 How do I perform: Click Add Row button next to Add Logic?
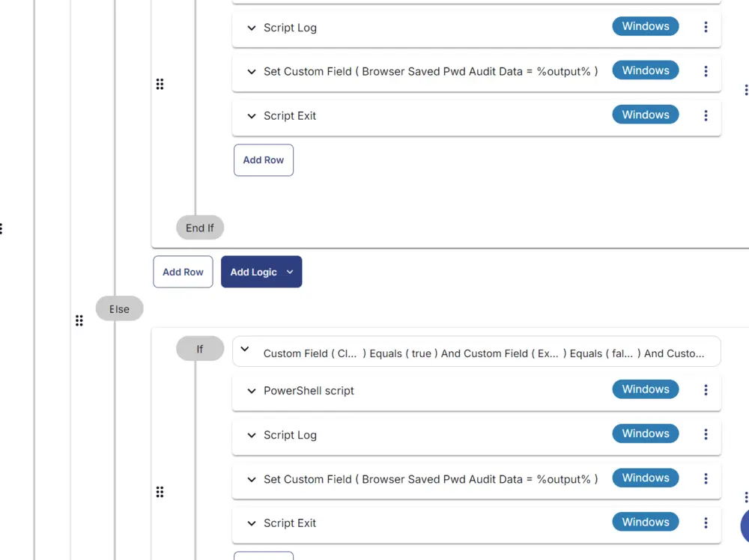(183, 272)
